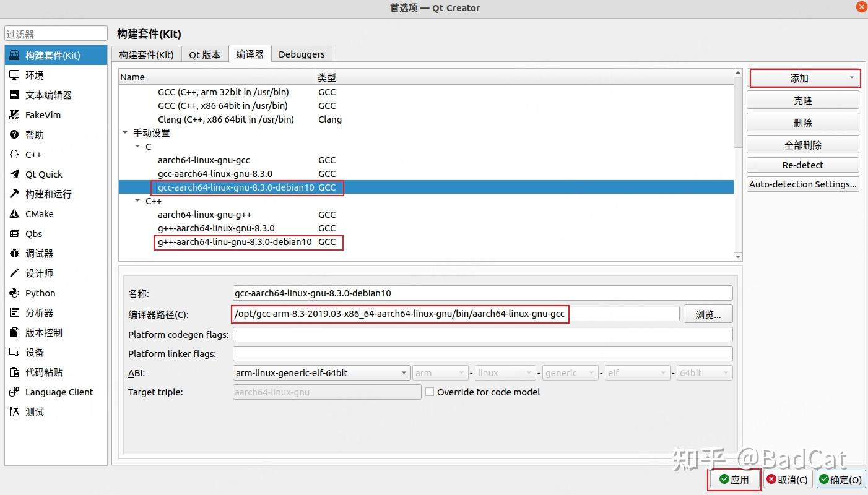This screenshot has height=495, width=868.
Task: Open the 添加 compiler dropdown
Action: pyautogui.click(x=804, y=78)
